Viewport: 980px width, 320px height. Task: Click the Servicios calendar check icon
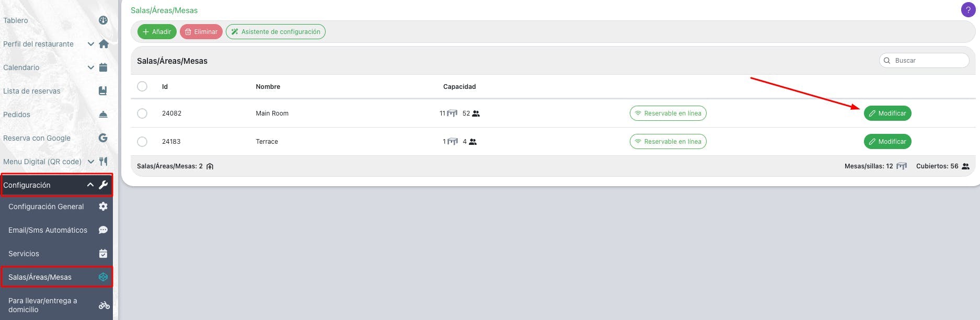coord(103,254)
